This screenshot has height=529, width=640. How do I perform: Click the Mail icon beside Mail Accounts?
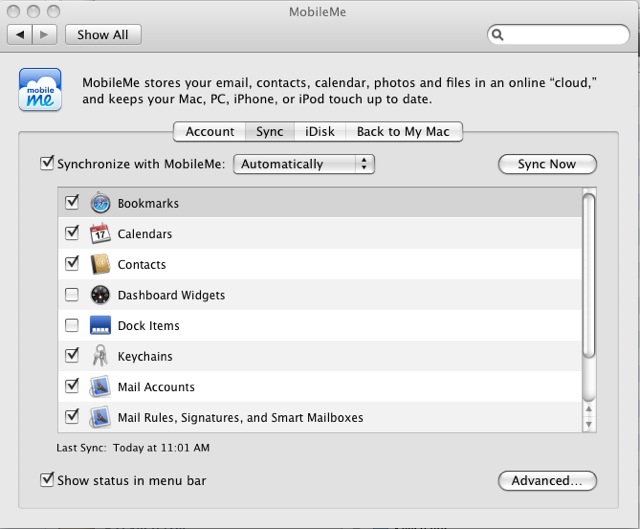click(x=100, y=386)
